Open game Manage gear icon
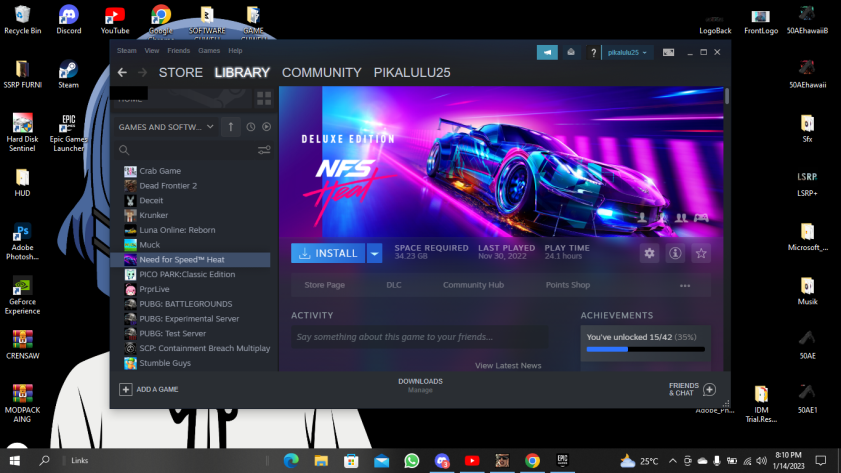 point(649,253)
